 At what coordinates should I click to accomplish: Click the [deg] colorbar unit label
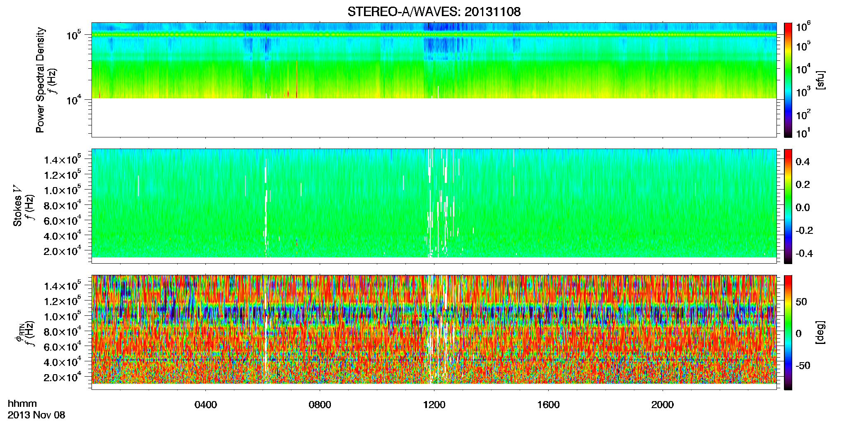pos(820,332)
